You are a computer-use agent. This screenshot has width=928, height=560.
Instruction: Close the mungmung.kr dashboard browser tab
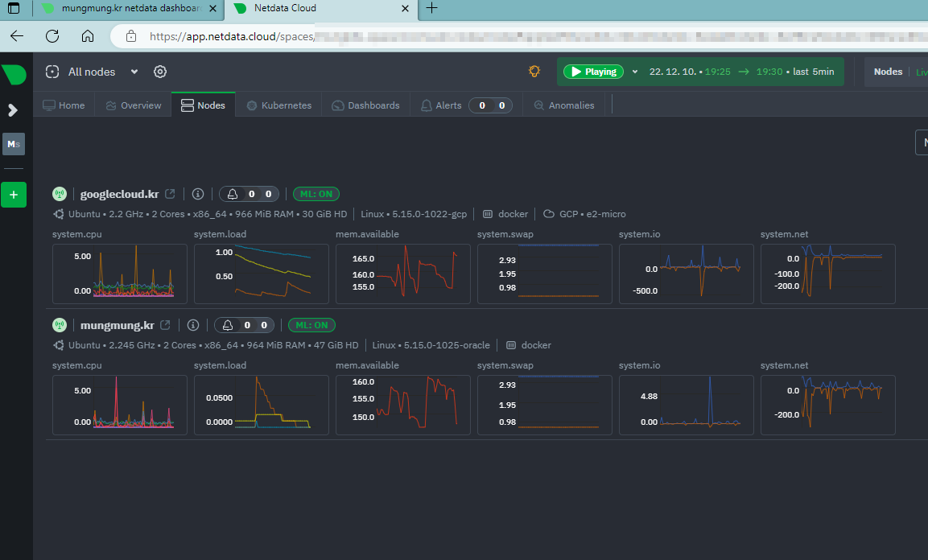point(213,8)
